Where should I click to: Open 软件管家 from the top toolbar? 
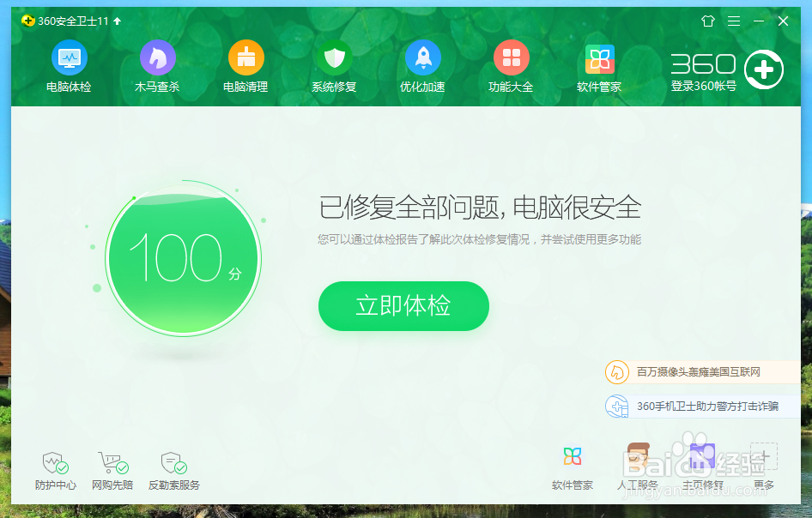tap(599, 67)
